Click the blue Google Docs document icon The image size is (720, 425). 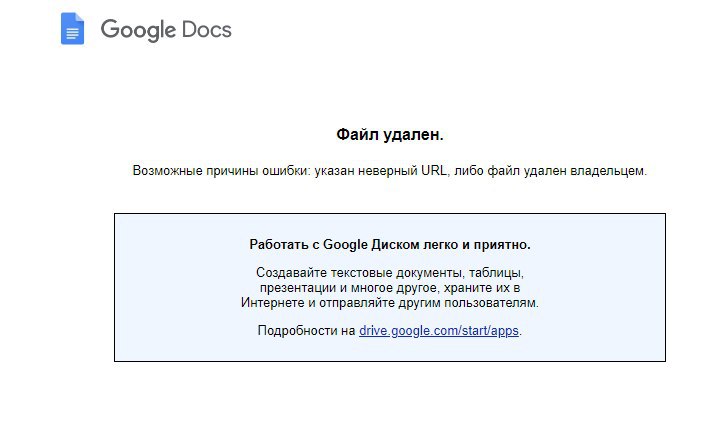73,28
